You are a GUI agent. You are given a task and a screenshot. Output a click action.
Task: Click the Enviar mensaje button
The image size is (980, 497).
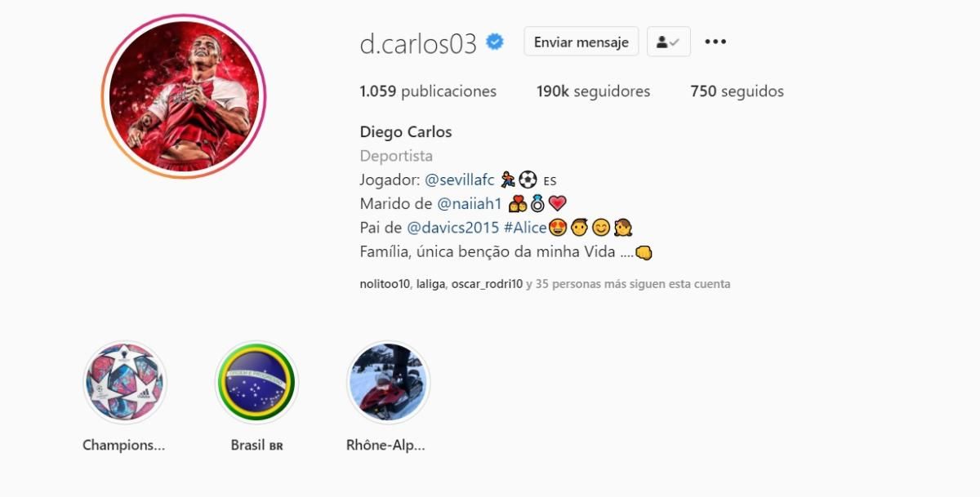click(x=581, y=42)
